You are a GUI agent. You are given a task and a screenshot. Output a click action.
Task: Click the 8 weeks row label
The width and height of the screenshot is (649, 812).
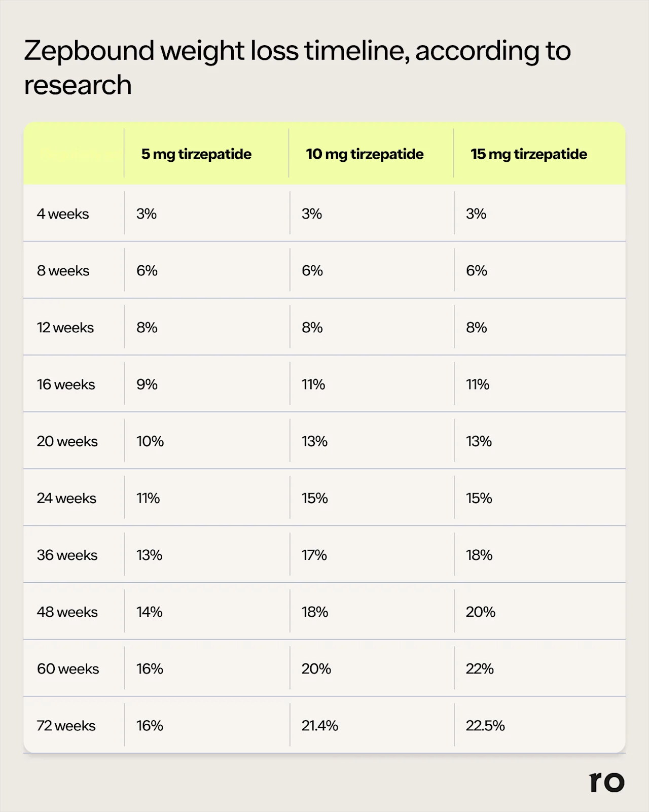point(63,271)
